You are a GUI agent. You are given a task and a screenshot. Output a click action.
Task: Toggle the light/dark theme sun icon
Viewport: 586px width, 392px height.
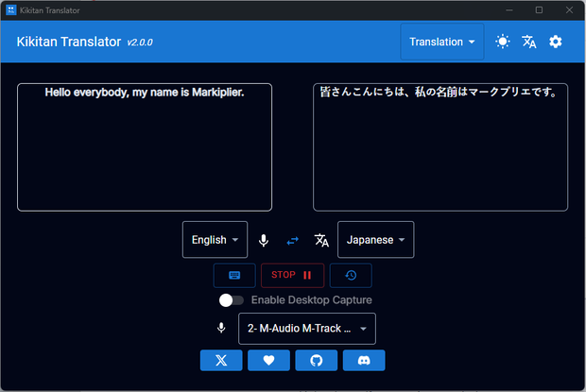[x=502, y=42]
